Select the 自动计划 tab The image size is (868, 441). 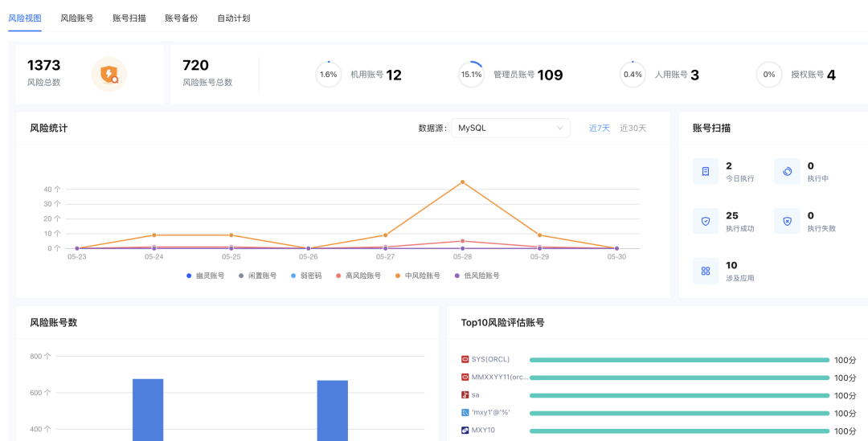click(x=234, y=18)
